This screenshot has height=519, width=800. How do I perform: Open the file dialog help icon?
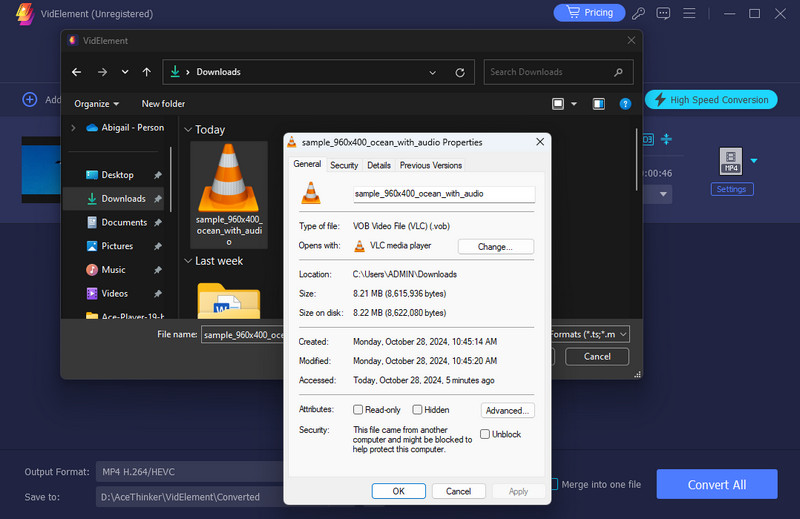[x=625, y=104]
